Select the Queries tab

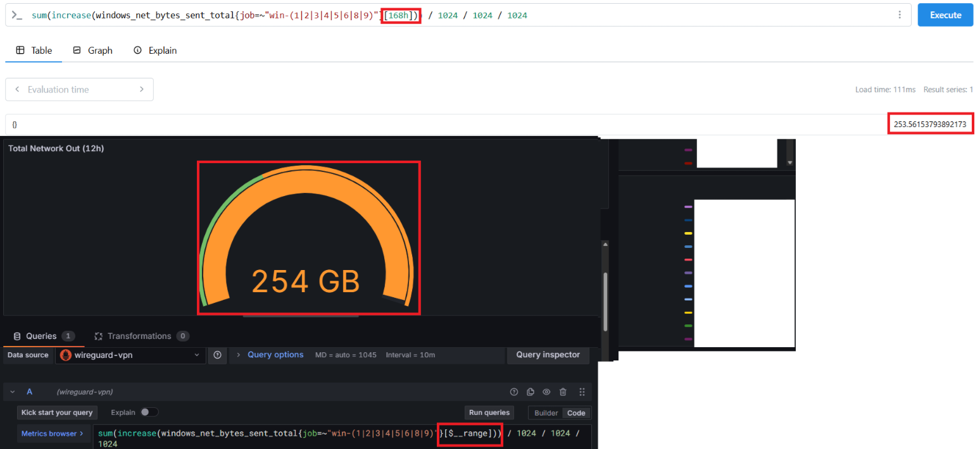pos(44,336)
